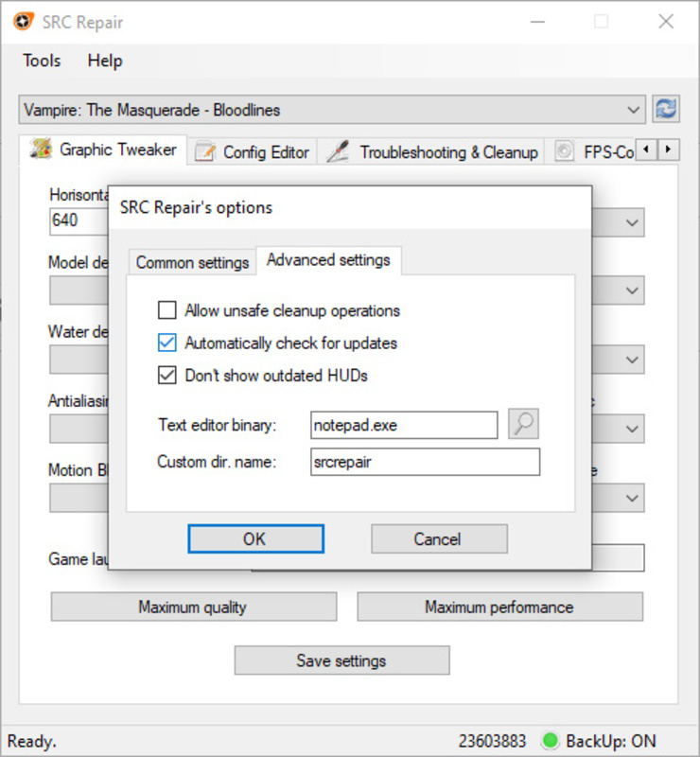Click the green BackUp status indicator
700x757 pixels.
[x=551, y=740]
